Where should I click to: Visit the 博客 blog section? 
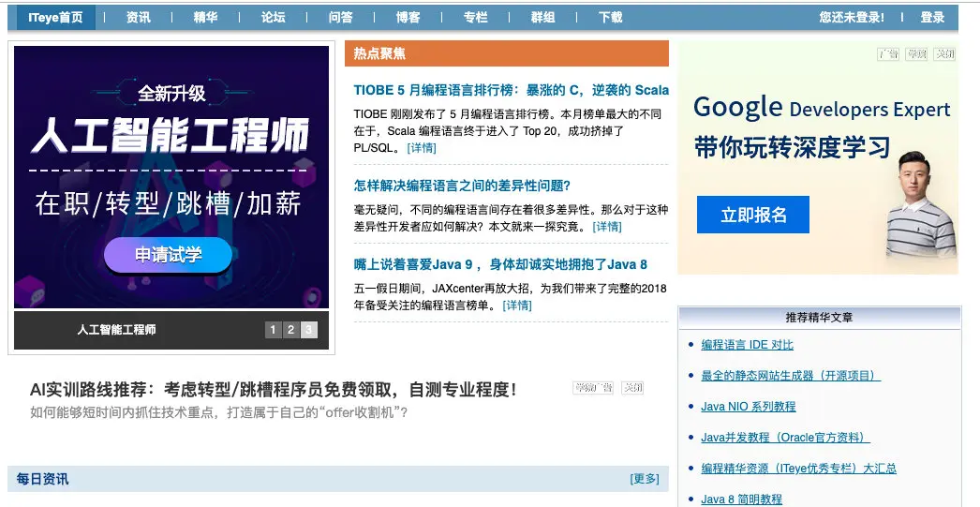point(408,18)
